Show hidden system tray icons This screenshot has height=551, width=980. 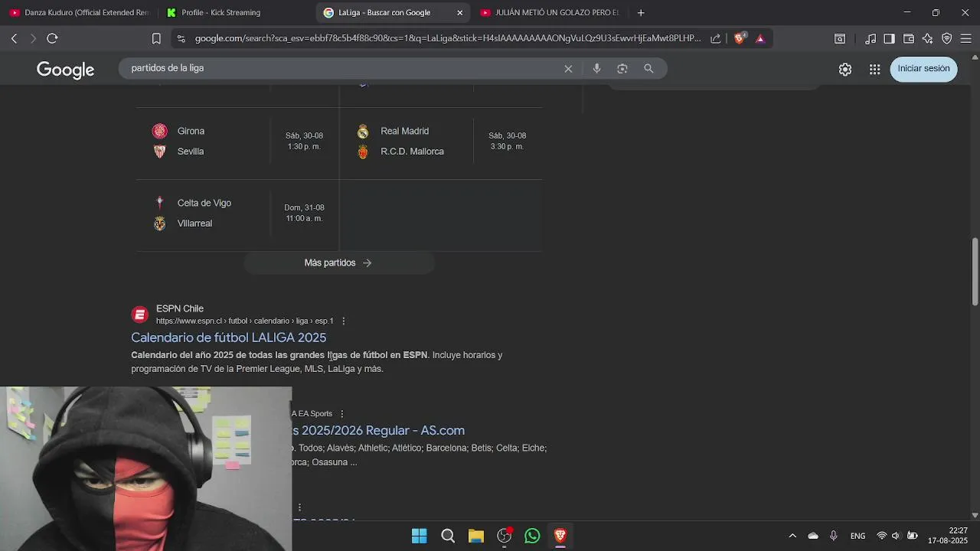click(792, 536)
